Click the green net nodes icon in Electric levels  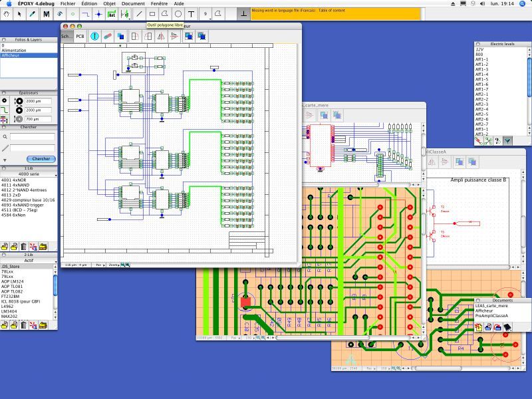point(488,141)
